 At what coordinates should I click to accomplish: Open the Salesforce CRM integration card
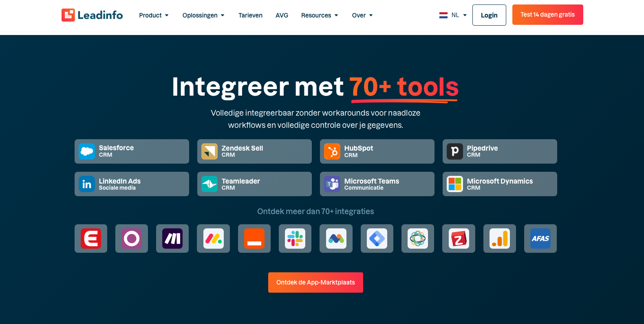(x=132, y=151)
